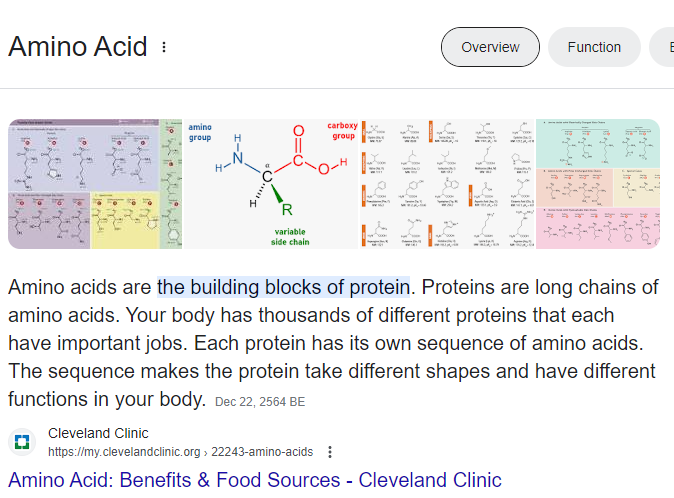Click the my.clevelandclinic.org URL text
674x498 pixels.
[x=124, y=452]
